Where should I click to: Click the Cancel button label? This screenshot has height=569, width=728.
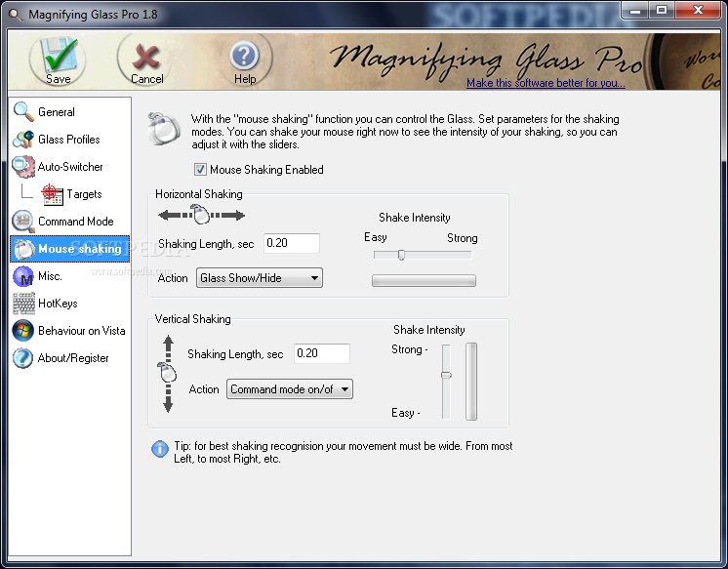146,79
